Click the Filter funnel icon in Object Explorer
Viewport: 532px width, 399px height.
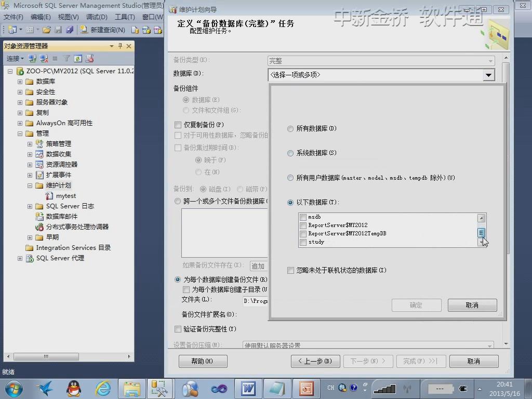pos(66,59)
